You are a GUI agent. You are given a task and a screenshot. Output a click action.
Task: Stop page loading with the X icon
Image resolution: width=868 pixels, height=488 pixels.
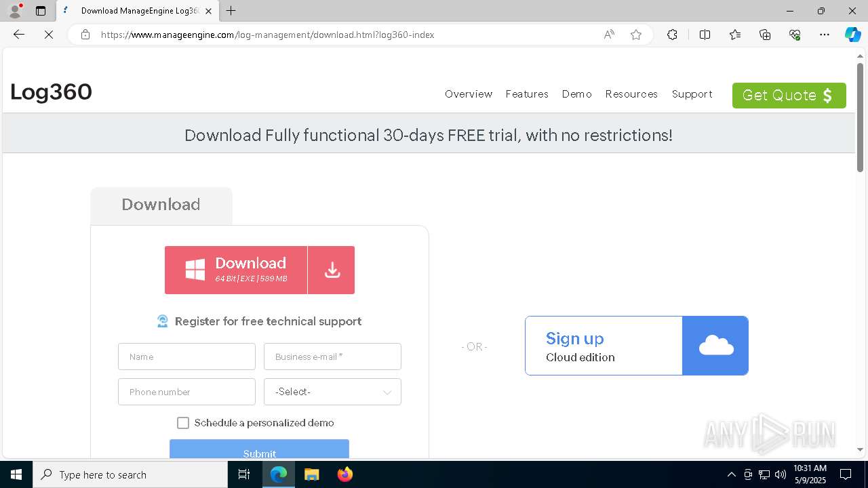(49, 35)
